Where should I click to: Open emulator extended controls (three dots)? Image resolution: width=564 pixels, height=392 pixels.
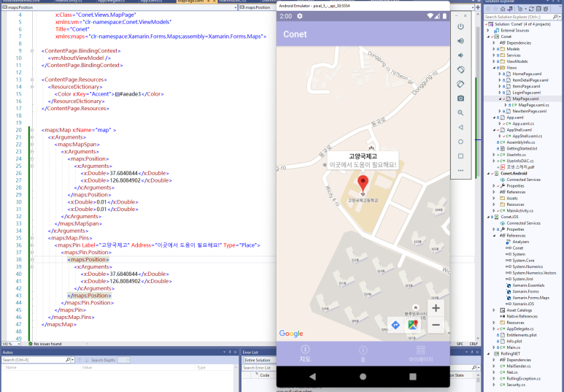click(460, 170)
